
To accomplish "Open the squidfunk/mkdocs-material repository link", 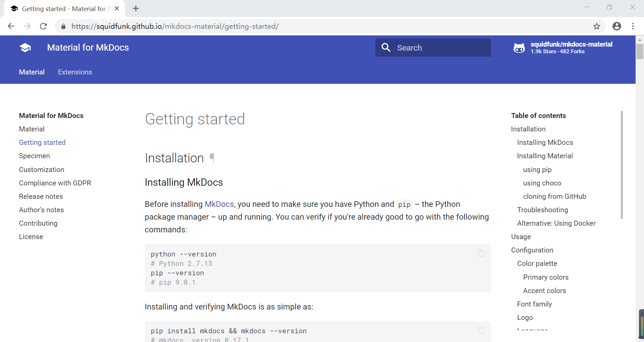I will 563,48.
